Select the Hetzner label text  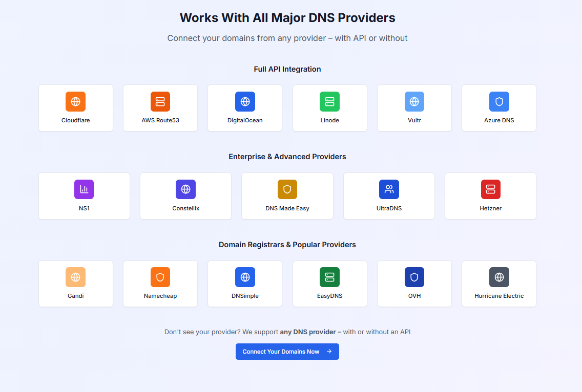click(491, 208)
